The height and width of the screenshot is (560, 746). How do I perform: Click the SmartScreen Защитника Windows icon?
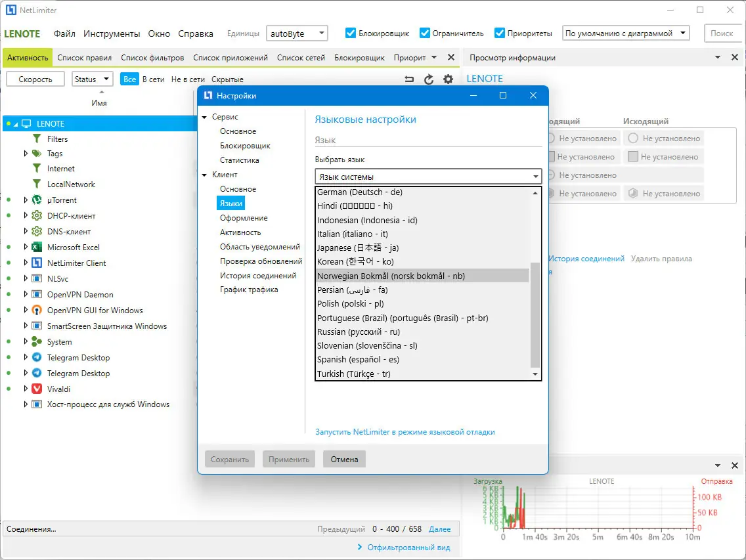(x=37, y=326)
